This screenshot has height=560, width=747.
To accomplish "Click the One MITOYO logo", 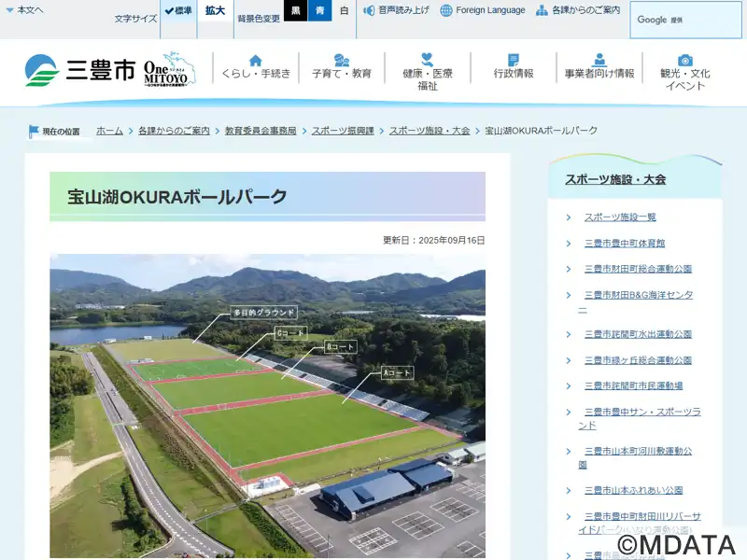I will (x=170, y=70).
